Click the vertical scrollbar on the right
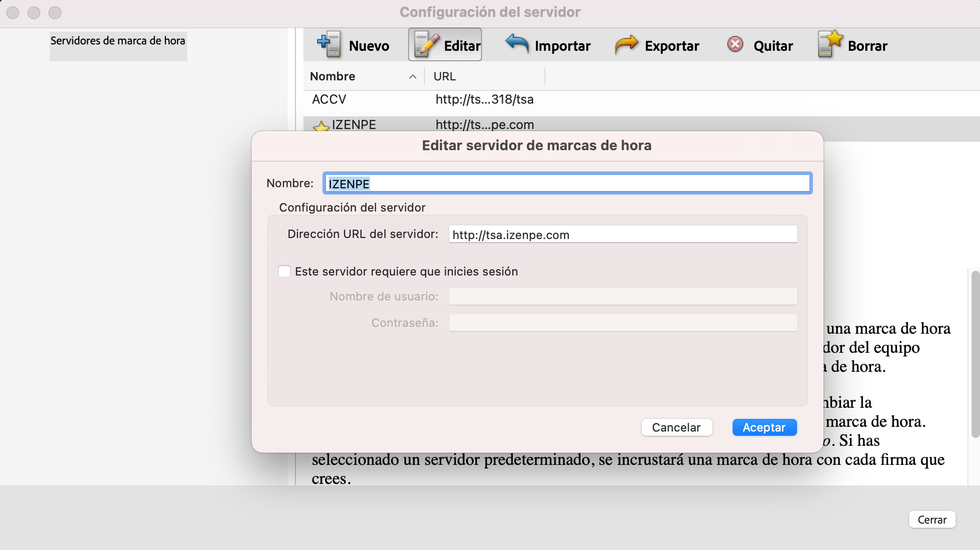Viewport: 980px width, 550px height. pos(975,354)
